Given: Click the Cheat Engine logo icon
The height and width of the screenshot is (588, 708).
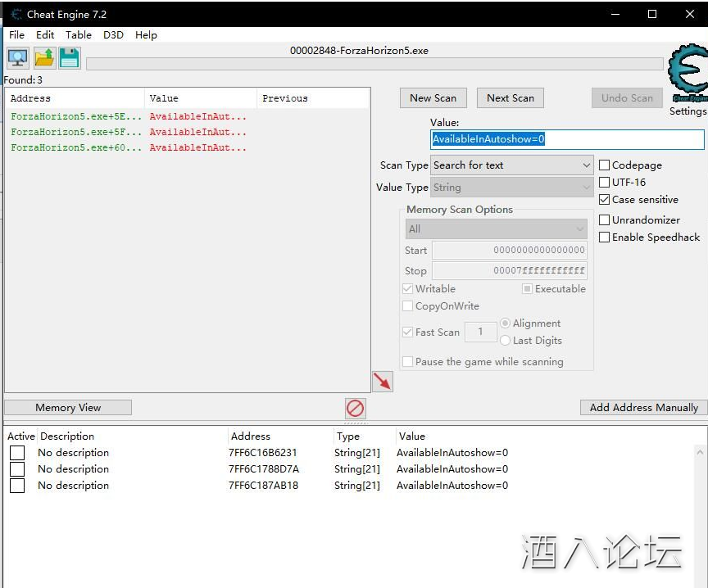Looking at the screenshot, I should (x=688, y=73).
